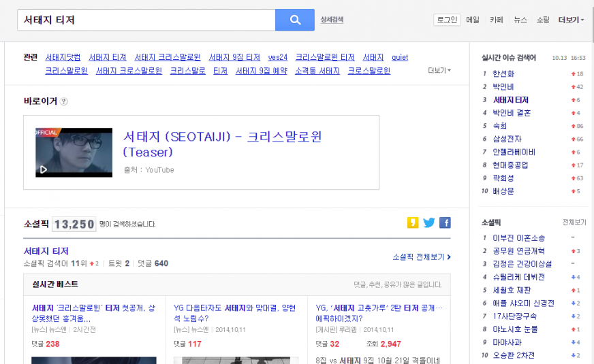Share via the yellow KakaoStory icon
Image resolution: width=594 pixels, height=364 pixels.
click(x=413, y=222)
